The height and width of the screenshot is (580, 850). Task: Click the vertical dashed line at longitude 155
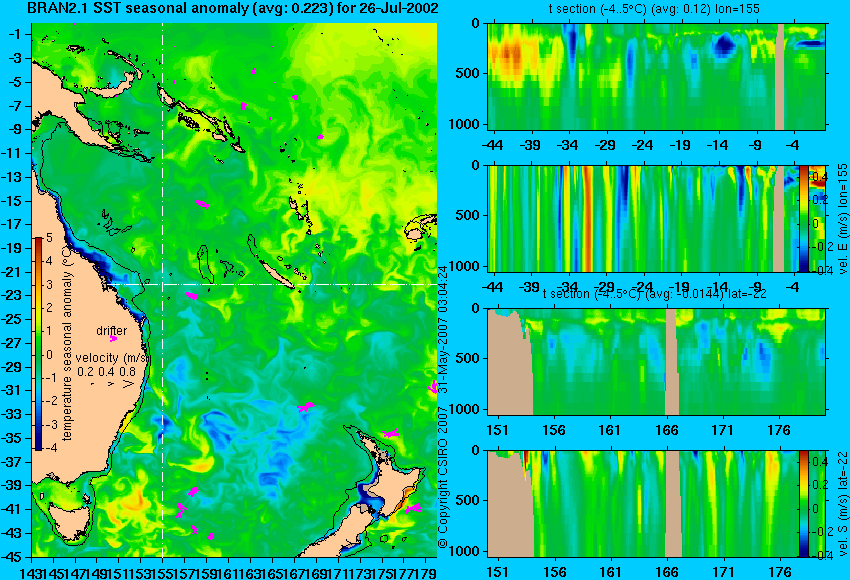[163, 289]
